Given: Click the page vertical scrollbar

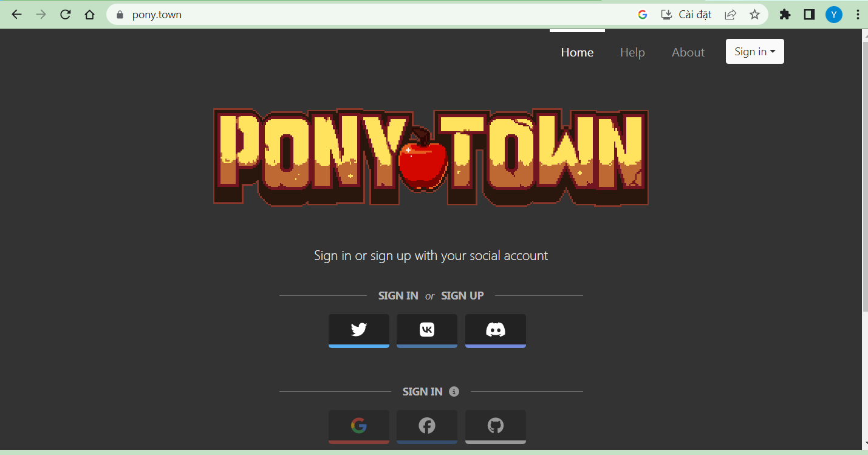Looking at the screenshot, I should point(865,176).
